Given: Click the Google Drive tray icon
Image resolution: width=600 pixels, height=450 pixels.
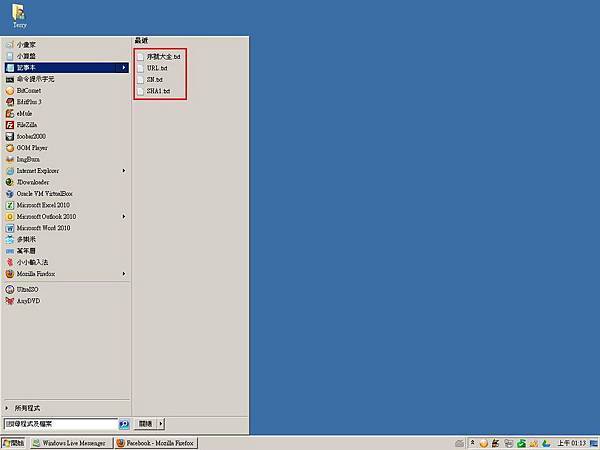Looking at the screenshot, I should coord(546,443).
